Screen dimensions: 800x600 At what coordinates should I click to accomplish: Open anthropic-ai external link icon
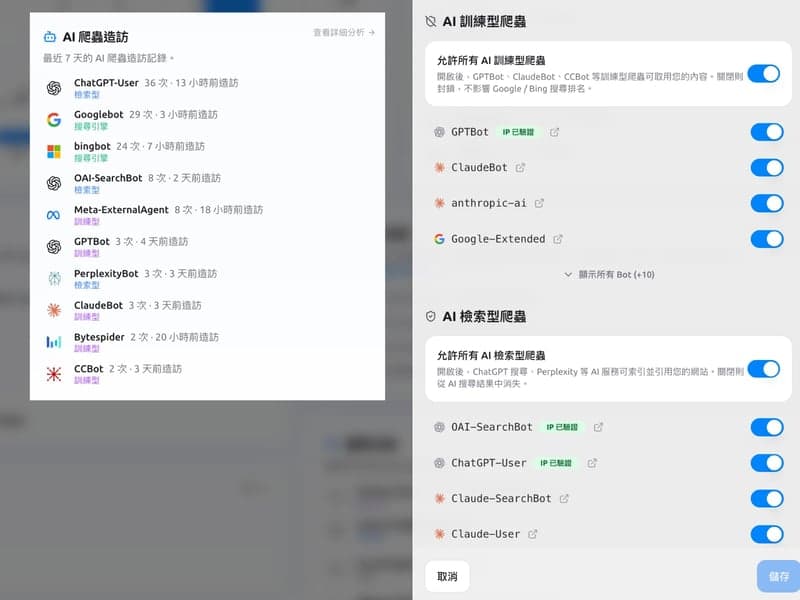[539, 203]
